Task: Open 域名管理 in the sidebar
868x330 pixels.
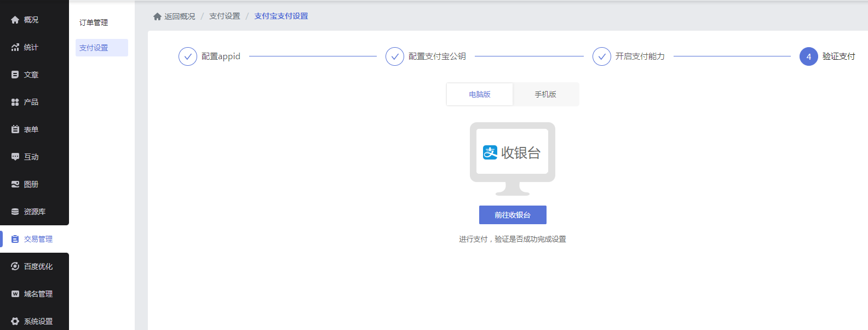Action: tap(35, 294)
